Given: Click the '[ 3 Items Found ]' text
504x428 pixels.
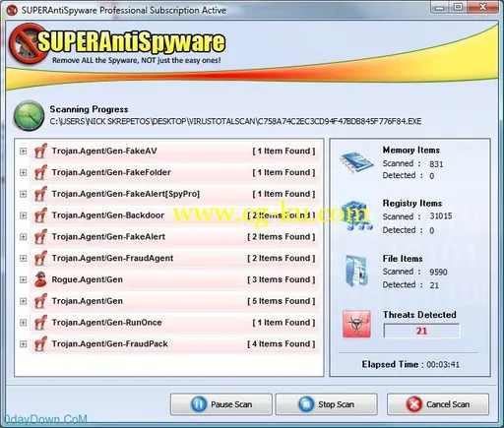Looking at the screenshot, I should [x=282, y=279].
